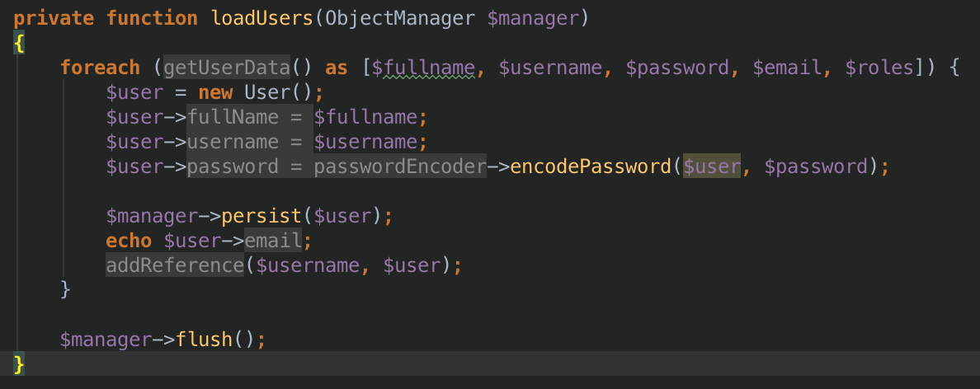Click the $roles variable

coord(879,67)
